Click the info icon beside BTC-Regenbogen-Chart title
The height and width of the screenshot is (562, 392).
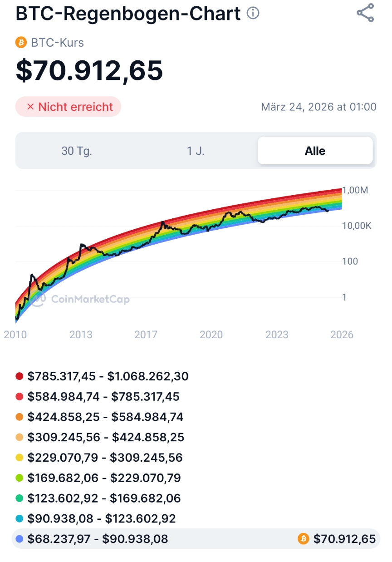(x=254, y=13)
